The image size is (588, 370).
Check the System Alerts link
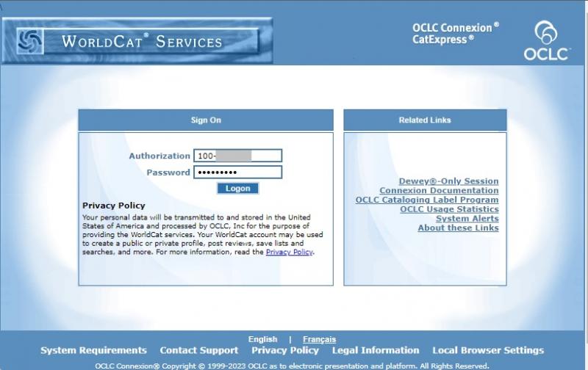click(x=467, y=219)
